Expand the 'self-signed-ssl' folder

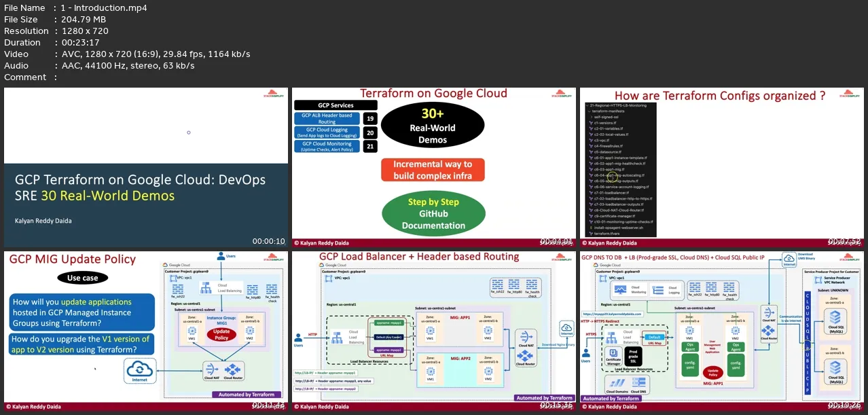pyautogui.click(x=606, y=117)
